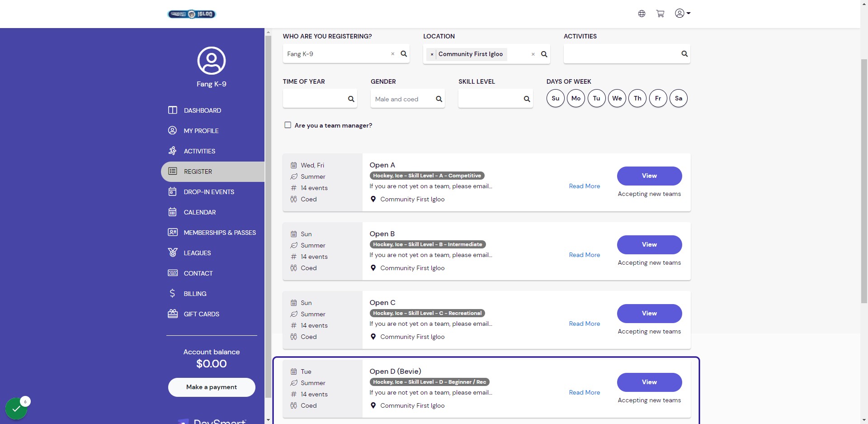868x424 pixels.
Task: Click the search icon in Location field
Action: [544, 54]
